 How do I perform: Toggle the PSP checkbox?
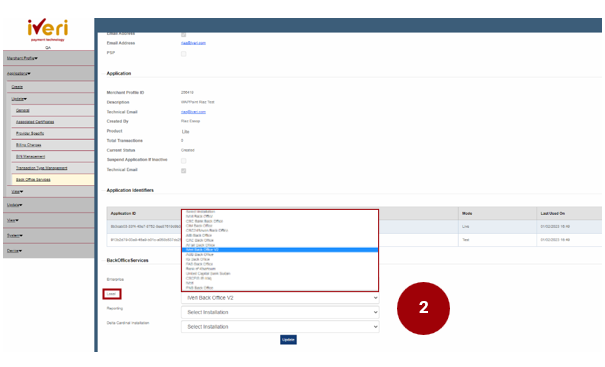pos(184,54)
